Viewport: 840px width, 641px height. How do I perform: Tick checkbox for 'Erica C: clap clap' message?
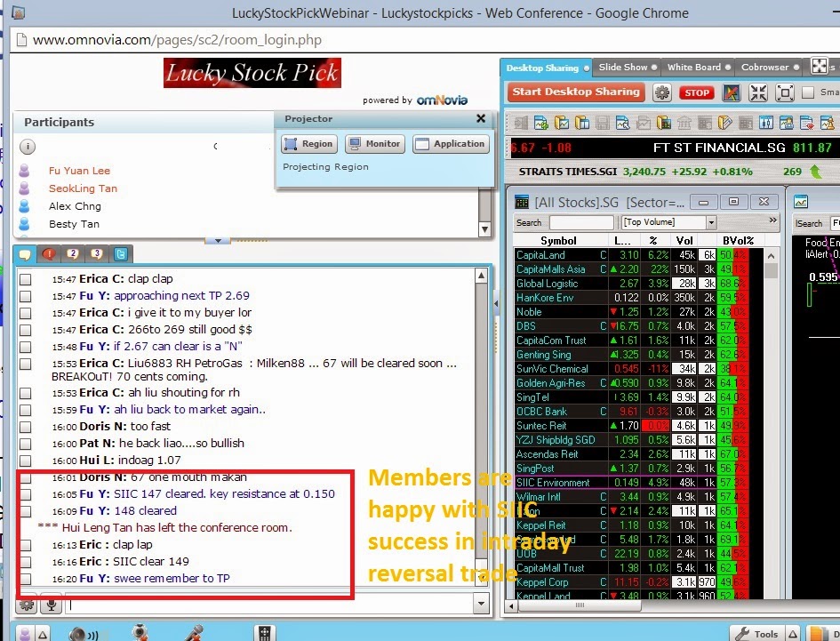[25, 279]
